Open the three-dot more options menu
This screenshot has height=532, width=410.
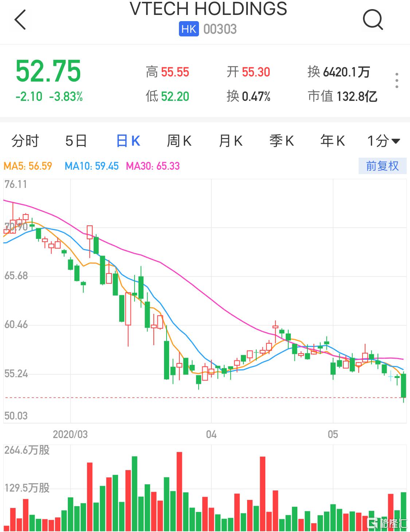coord(397,80)
